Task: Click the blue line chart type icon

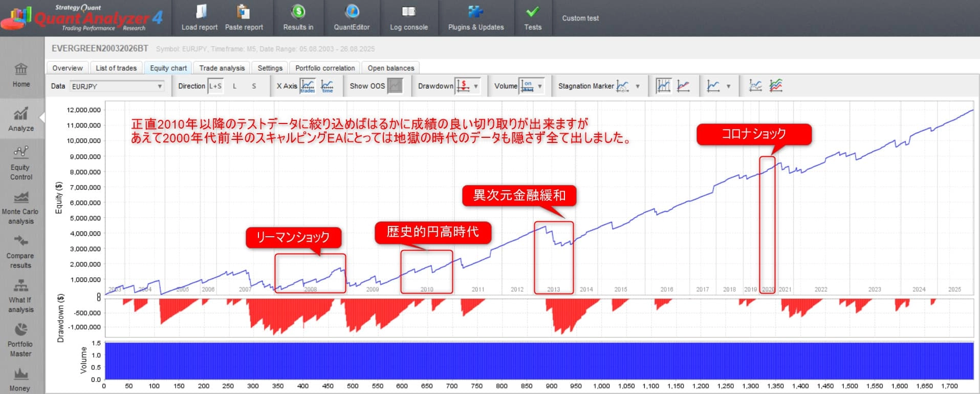Action: pyautogui.click(x=713, y=86)
